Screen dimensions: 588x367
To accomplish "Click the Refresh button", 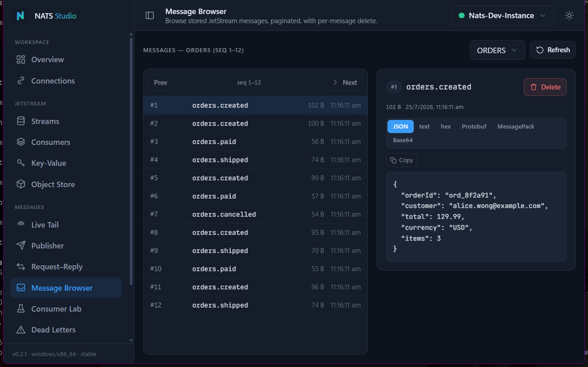I will [553, 50].
